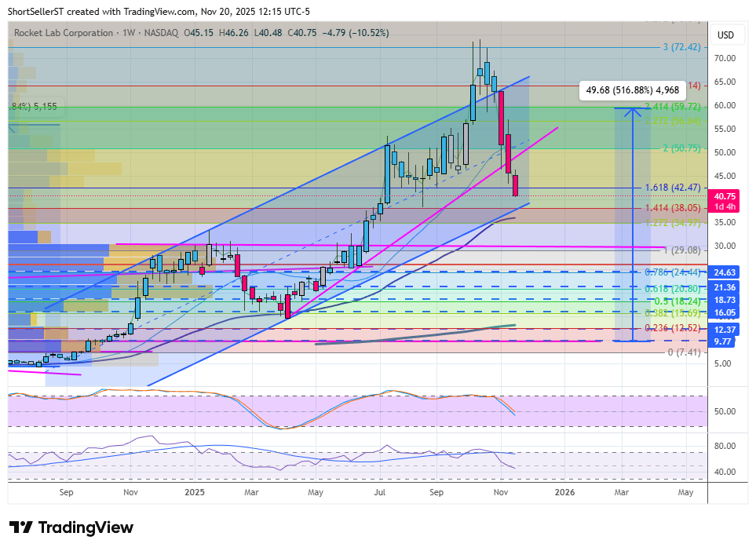Click the Fibonacci label 1.272 (34.97)
This screenshot has height=551, width=756.
click(x=673, y=222)
